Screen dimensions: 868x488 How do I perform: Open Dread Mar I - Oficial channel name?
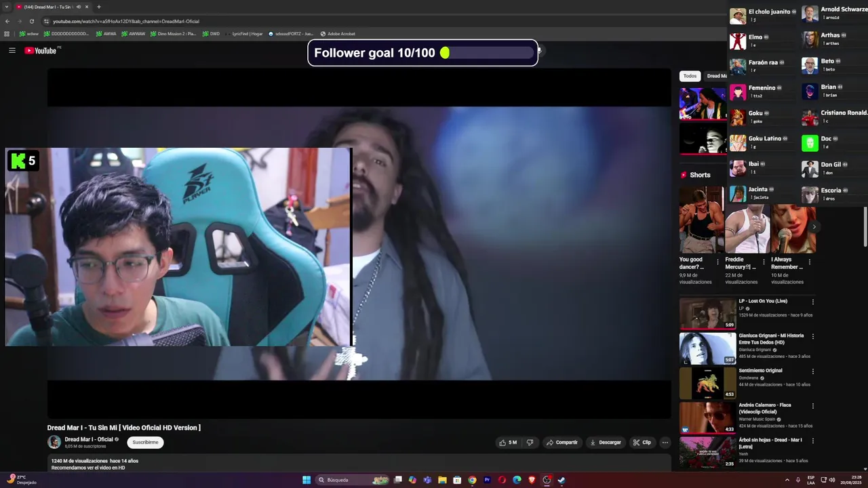pyautogui.click(x=89, y=439)
